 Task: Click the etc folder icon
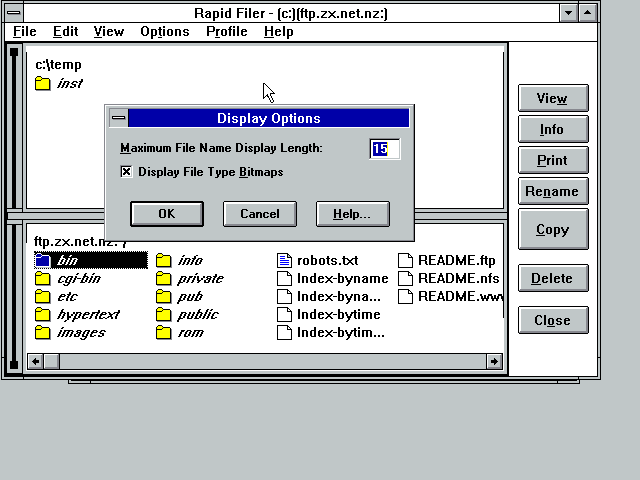click(x=42, y=296)
